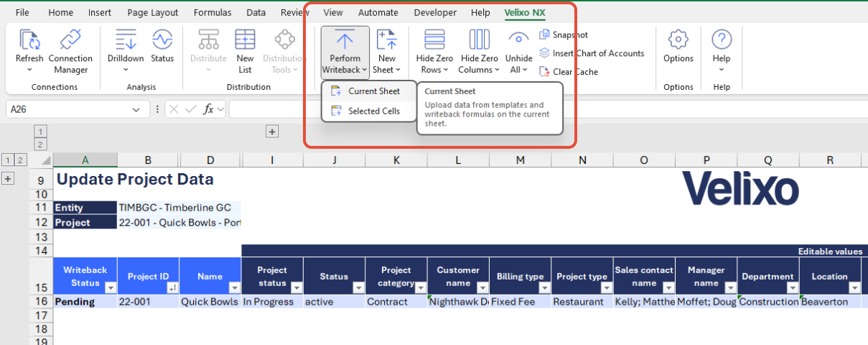
Task: Select the Current Sheet writeback option
Action: [369, 91]
